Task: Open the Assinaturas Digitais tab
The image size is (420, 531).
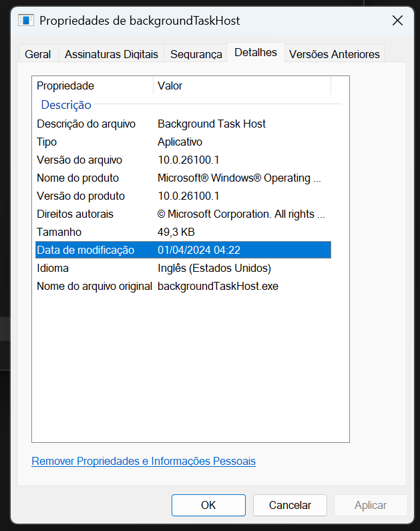Action: (x=112, y=54)
